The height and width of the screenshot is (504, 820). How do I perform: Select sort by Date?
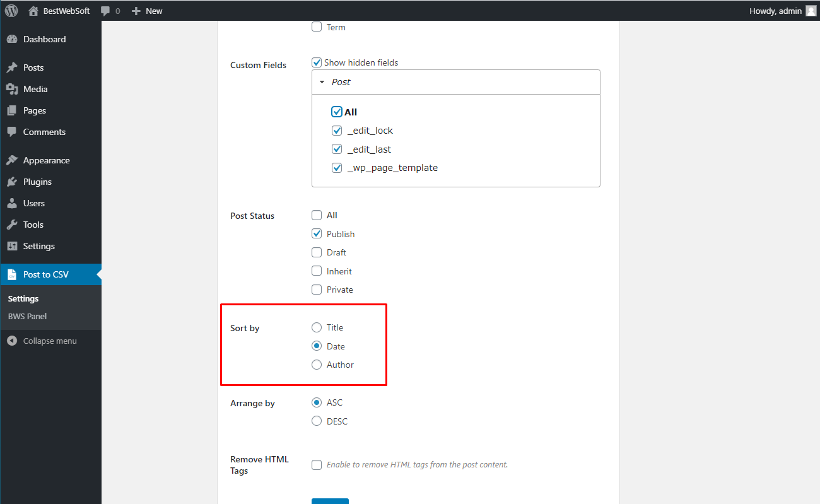click(x=317, y=346)
